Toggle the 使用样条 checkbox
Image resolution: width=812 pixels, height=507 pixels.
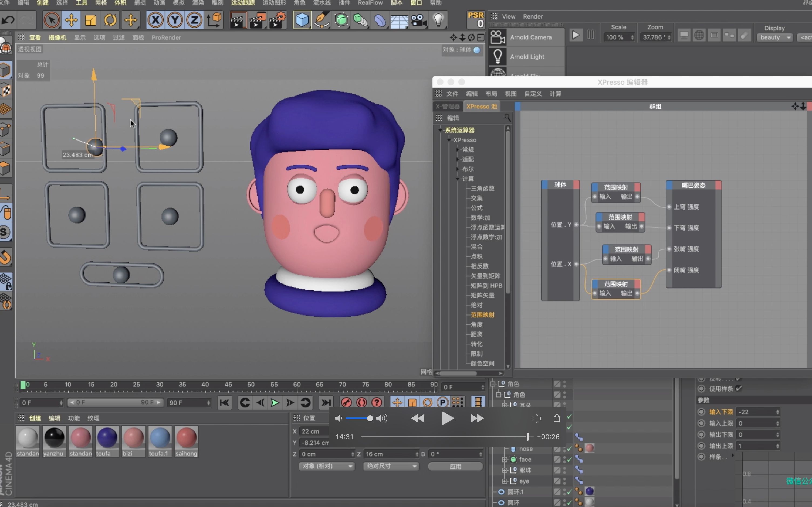click(x=740, y=388)
